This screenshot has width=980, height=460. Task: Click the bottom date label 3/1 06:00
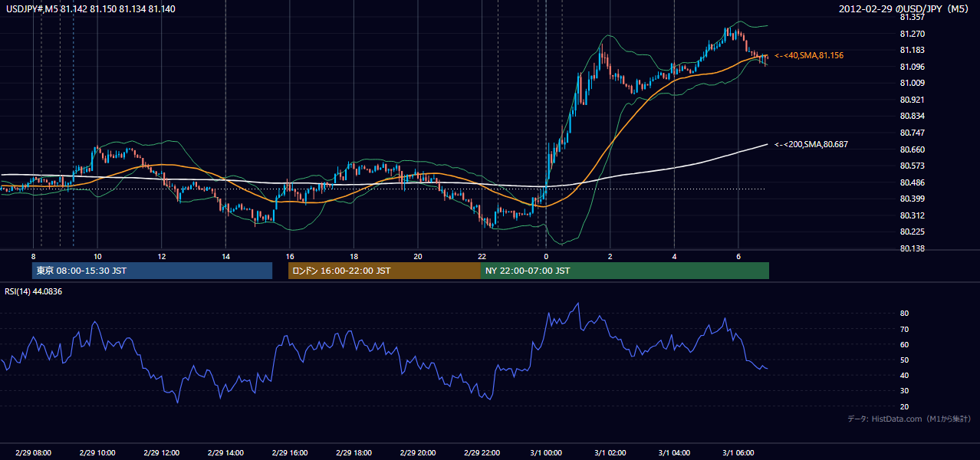[x=738, y=452]
